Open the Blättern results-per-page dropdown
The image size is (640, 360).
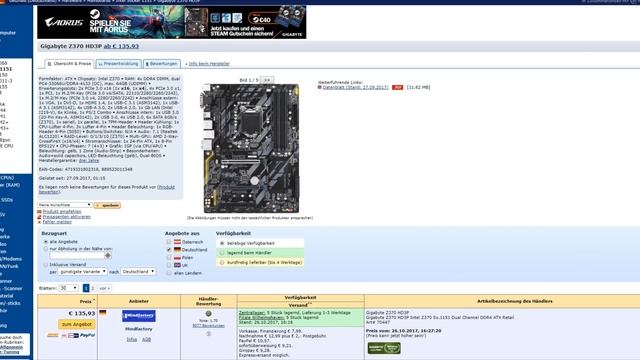coord(68,288)
